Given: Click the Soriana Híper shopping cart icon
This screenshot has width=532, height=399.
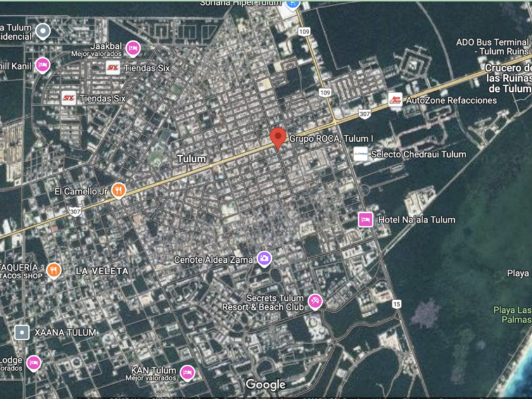Looking at the screenshot, I should (x=292, y=4).
